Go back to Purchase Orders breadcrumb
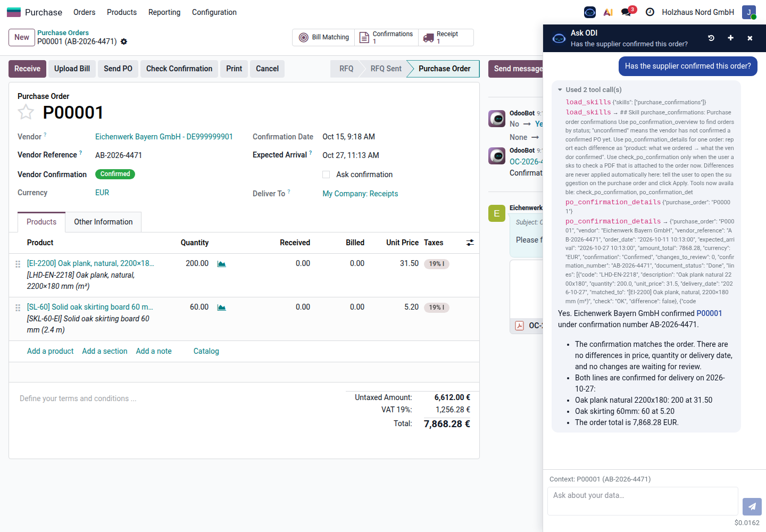The image size is (766, 532). tap(63, 33)
